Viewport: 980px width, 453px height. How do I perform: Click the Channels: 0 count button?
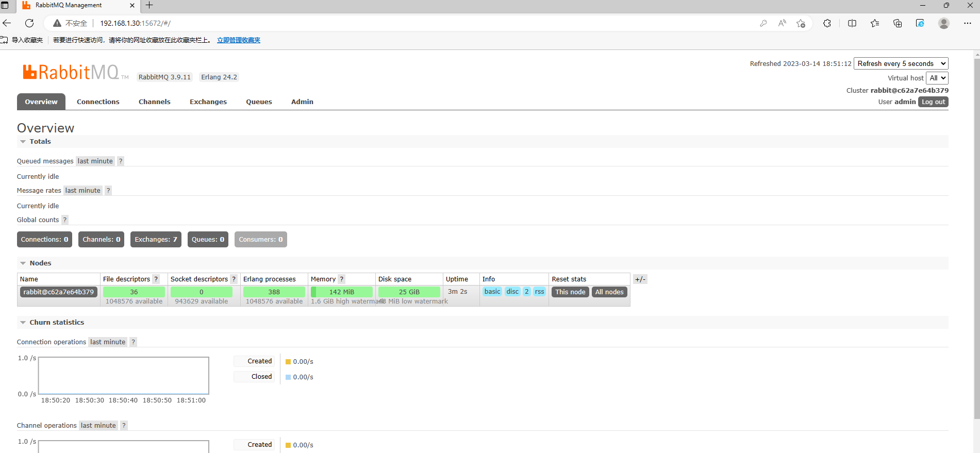click(102, 240)
